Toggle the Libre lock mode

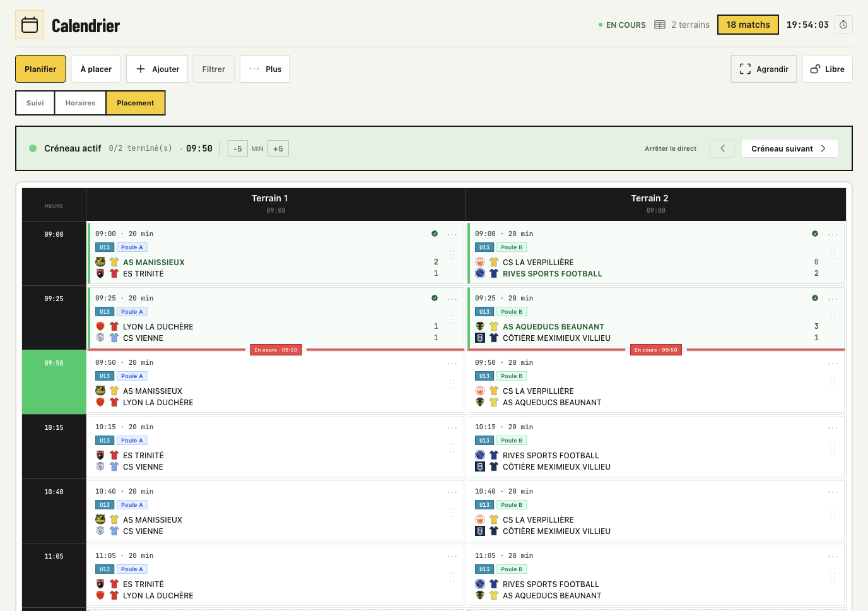pos(827,69)
